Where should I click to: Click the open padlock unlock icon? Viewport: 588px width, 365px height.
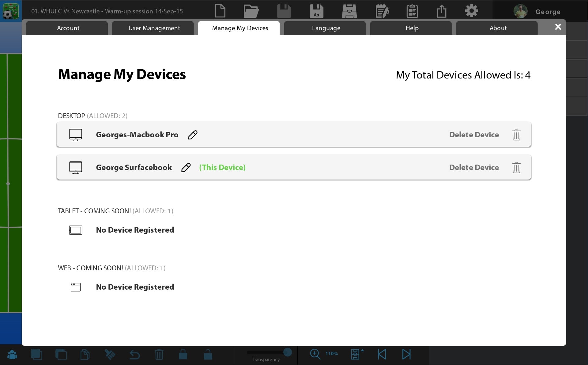208,354
